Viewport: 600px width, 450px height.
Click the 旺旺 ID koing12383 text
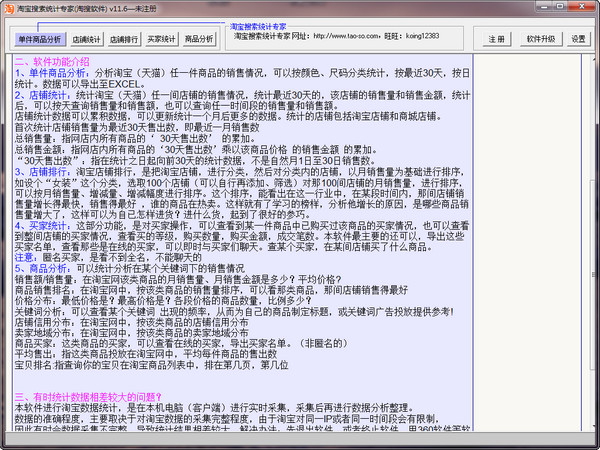422,36
